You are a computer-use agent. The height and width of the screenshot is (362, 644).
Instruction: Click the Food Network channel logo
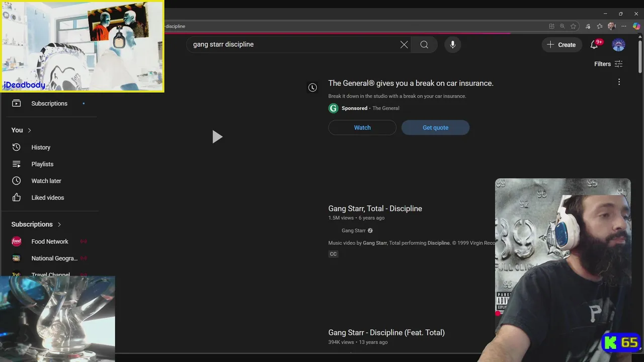(17, 242)
